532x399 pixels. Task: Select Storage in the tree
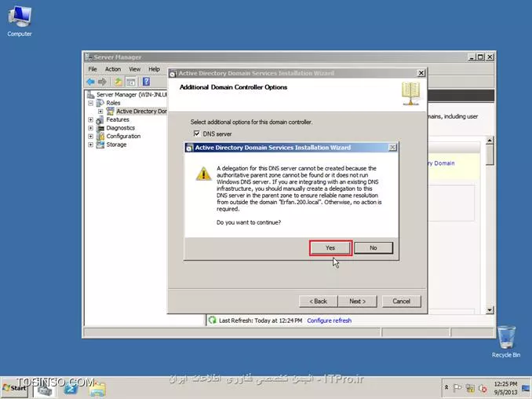click(x=116, y=145)
